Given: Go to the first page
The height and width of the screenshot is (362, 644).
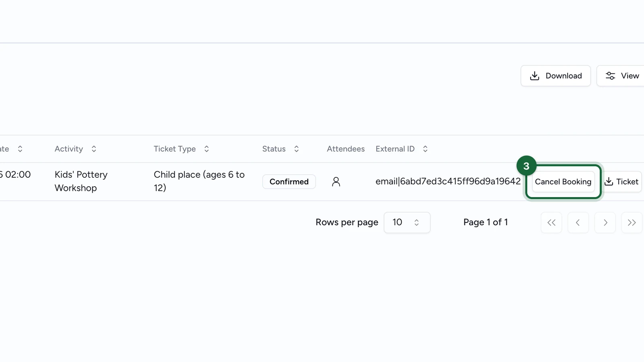Looking at the screenshot, I should coord(551,222).
